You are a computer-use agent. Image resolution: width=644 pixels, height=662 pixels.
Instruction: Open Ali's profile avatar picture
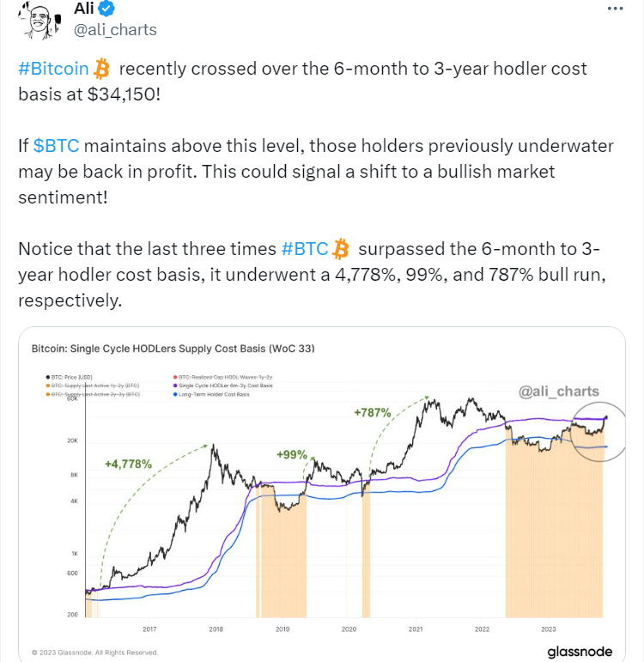tap(39, 21)
